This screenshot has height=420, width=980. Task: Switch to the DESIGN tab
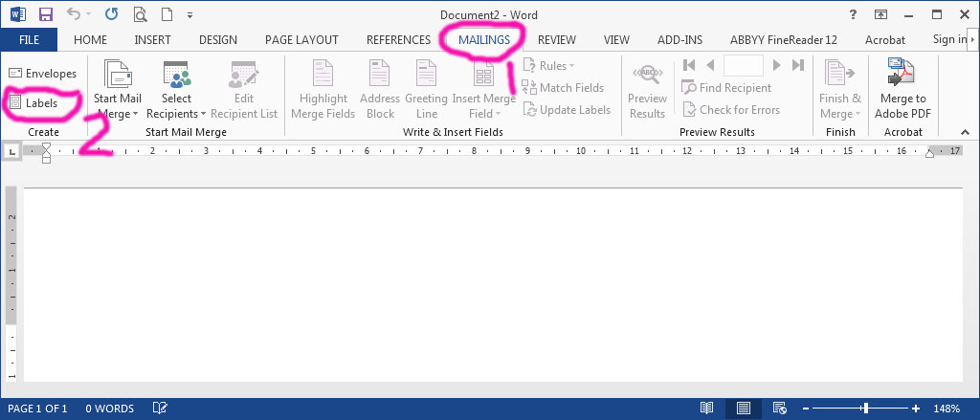tap(218, 39)
